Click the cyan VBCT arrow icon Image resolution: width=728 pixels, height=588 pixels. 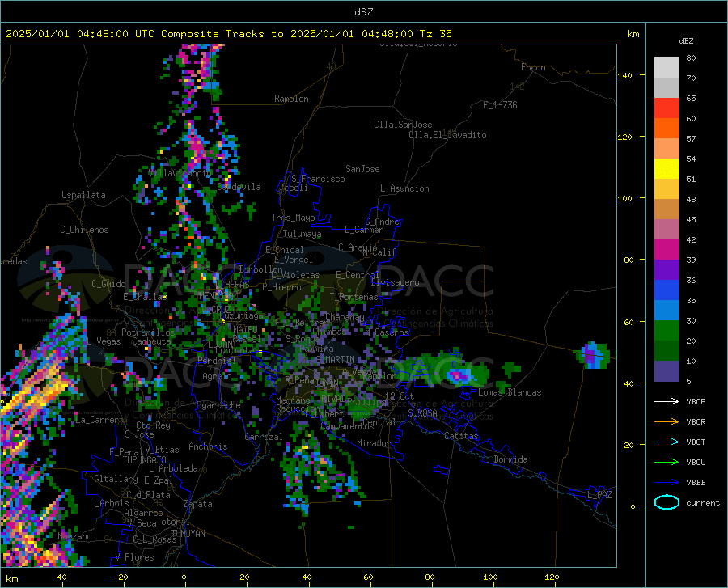[x=667, y=442]
